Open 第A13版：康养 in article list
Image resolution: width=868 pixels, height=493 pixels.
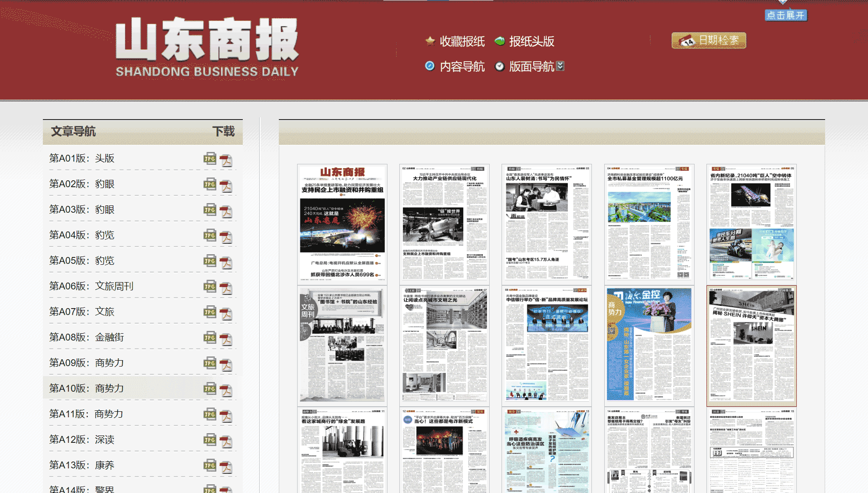[x=82, y=465]
